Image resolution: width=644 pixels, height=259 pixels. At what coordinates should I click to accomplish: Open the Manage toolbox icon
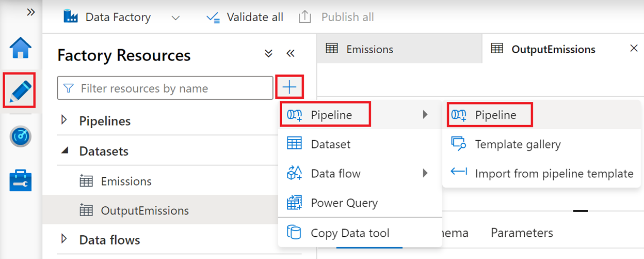(21, 181)
